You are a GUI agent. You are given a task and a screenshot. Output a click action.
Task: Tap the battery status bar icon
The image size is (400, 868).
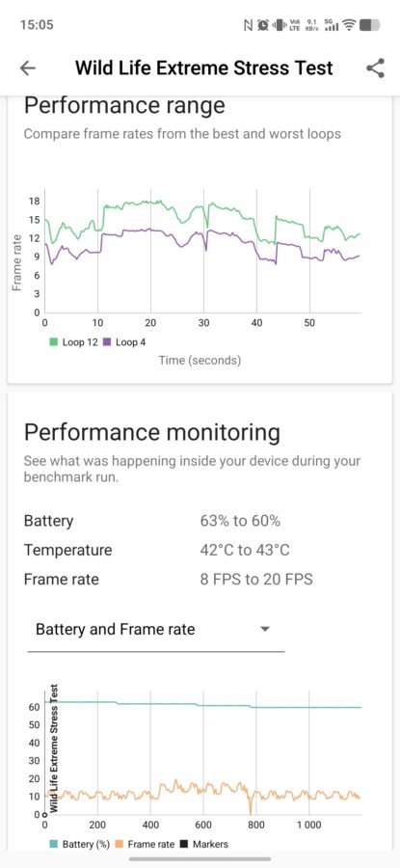(369, 25)
